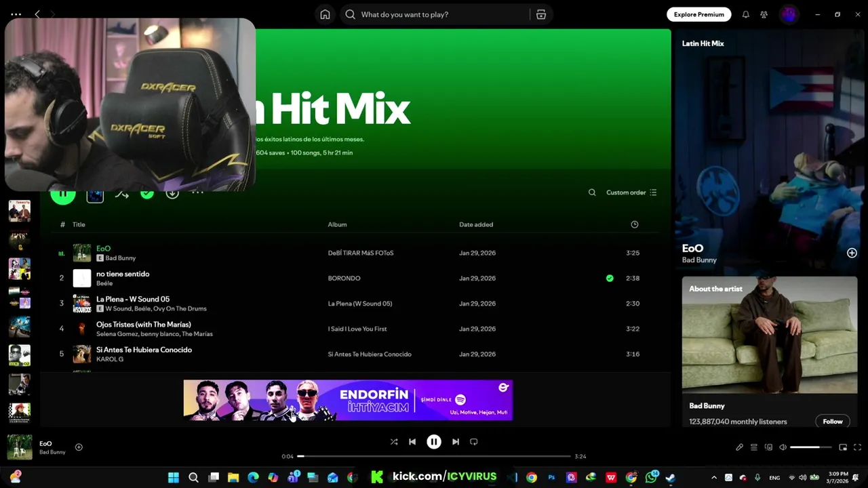Click the now-playing EoO album thumbnail in bottom bar
Screen dimensions: 868x488
click(20, 447)
